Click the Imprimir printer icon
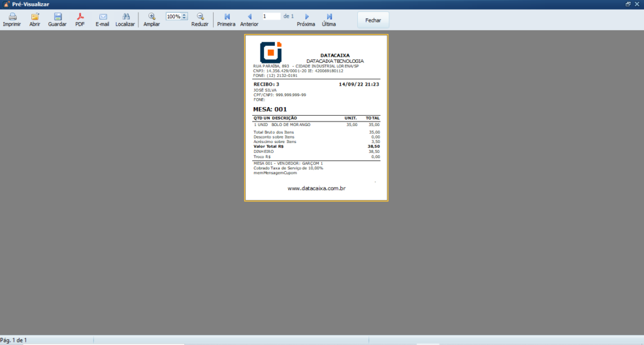This screenshot has height=345, width=644. coord(11,17)
